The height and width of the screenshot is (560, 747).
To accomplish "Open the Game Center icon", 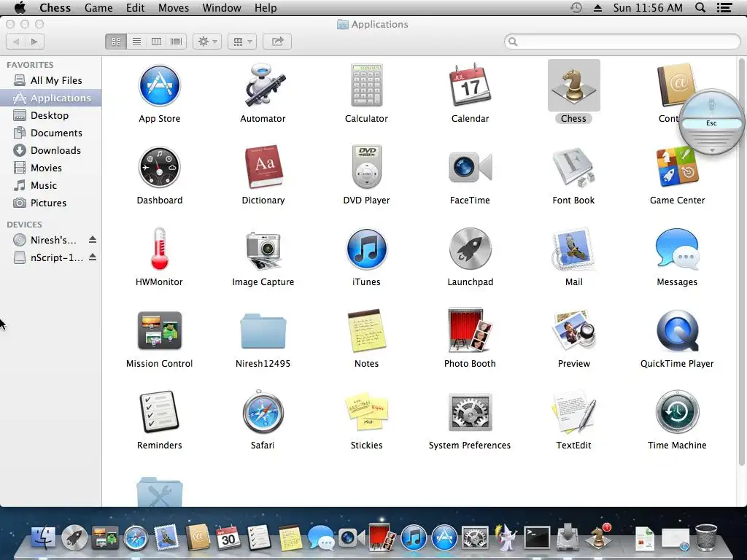I will (x=677, y=168).
